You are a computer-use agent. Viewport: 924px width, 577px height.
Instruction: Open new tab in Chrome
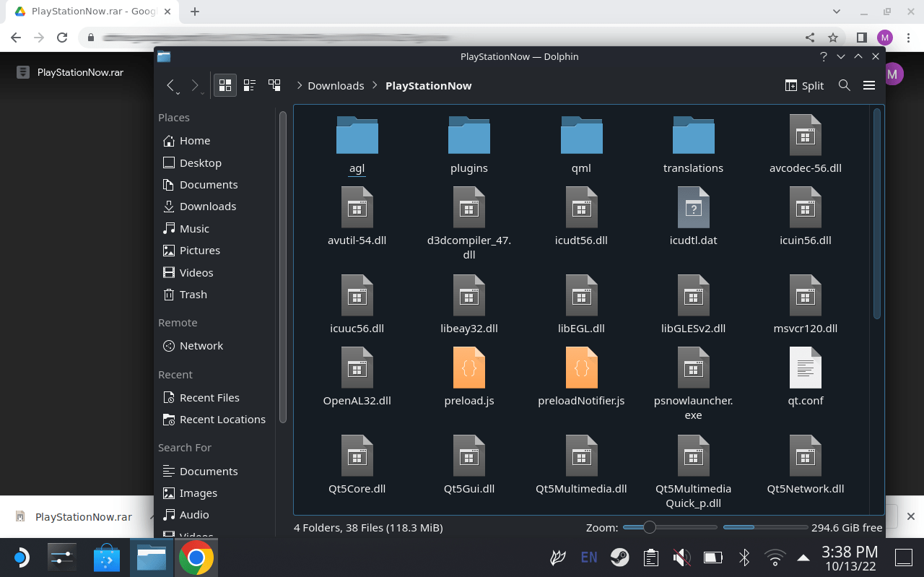click(x=195, y=12)
